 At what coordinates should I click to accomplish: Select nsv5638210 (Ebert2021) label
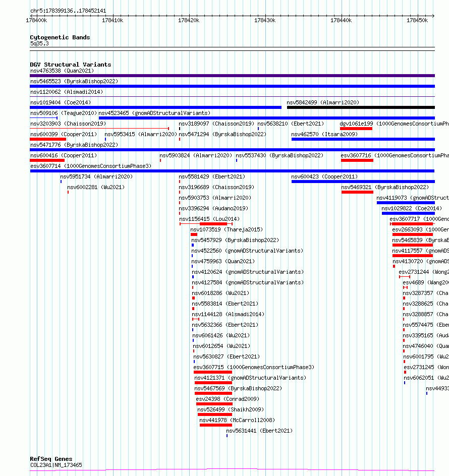coord(291,124)
